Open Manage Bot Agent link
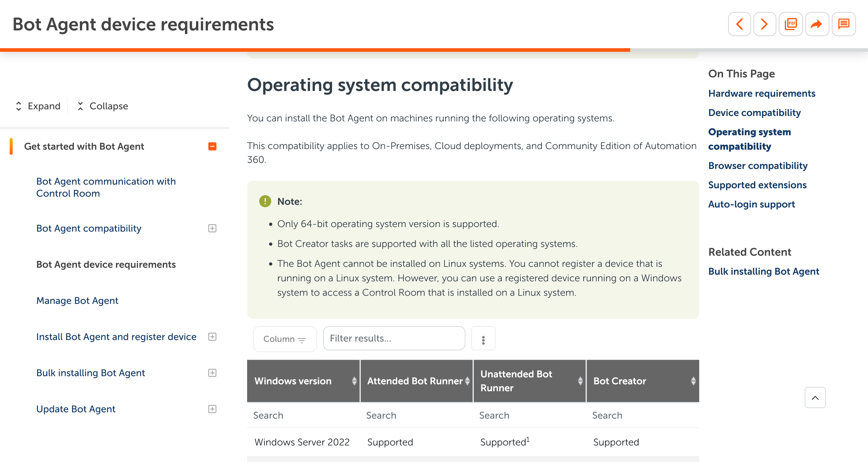Screen dimensions: 868x462 pyautogui.click(x=77, y=300)
